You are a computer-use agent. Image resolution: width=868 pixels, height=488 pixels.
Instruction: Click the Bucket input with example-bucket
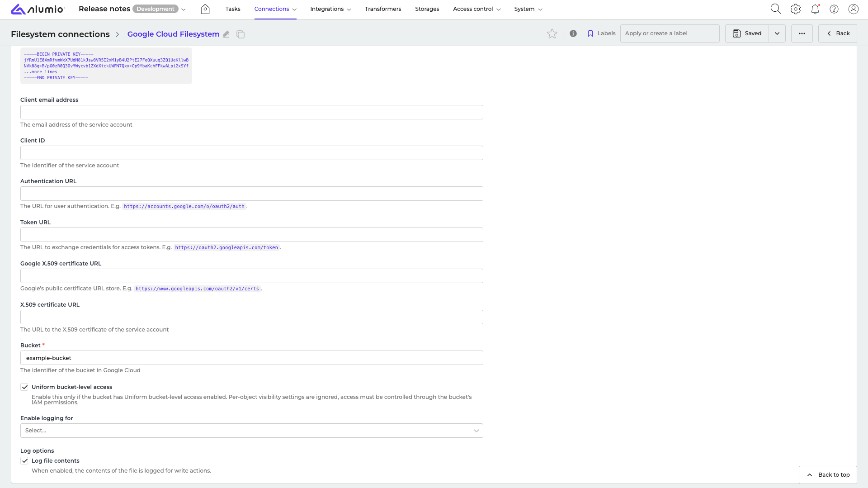tap(252, 358)
